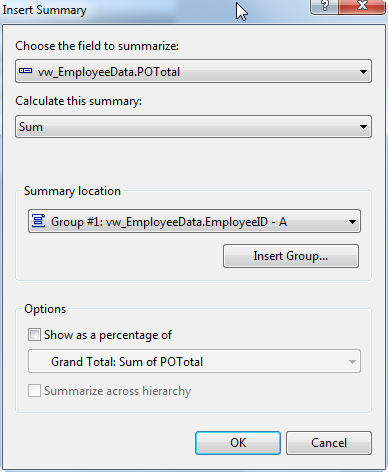
Task: Close the Insert Summary dialog
Action: [x=362, y=6]
